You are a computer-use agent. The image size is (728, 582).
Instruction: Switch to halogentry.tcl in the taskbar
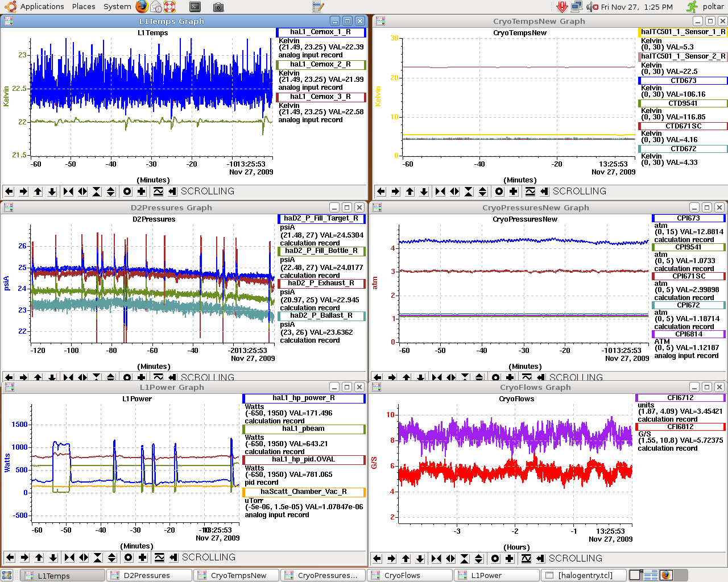[x=584, y=575]
